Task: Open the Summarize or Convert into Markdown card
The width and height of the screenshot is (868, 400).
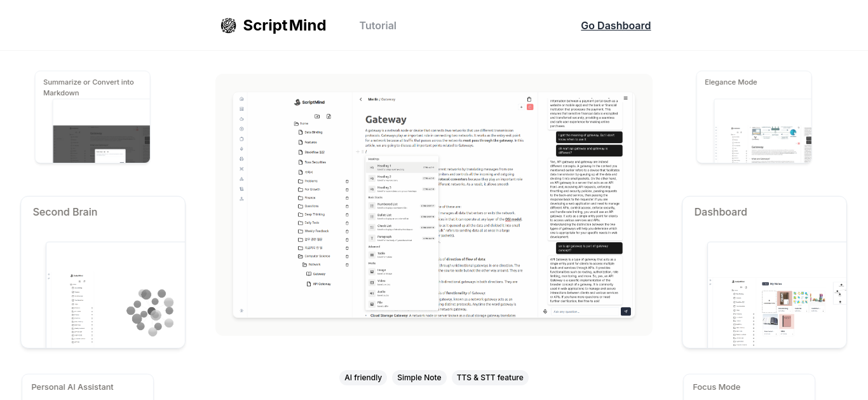Action: [93, 117]
